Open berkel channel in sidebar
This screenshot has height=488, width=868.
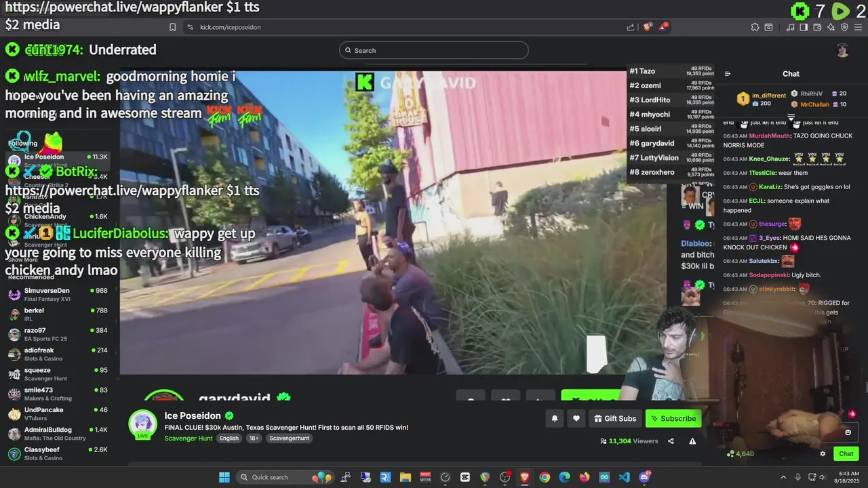60,314
